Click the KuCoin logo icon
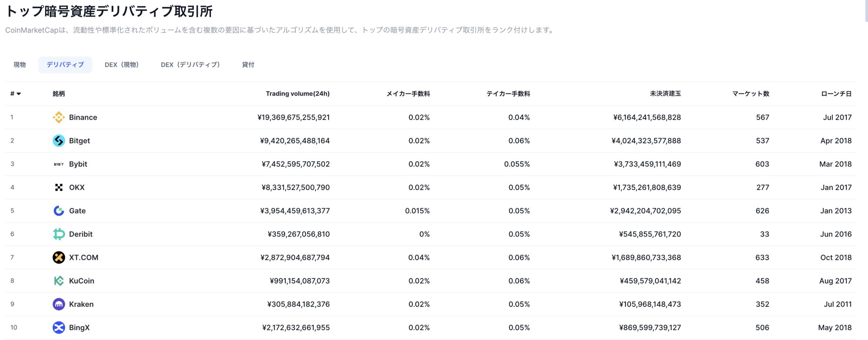This screenshot has width=868, height=340. (59, 281)
